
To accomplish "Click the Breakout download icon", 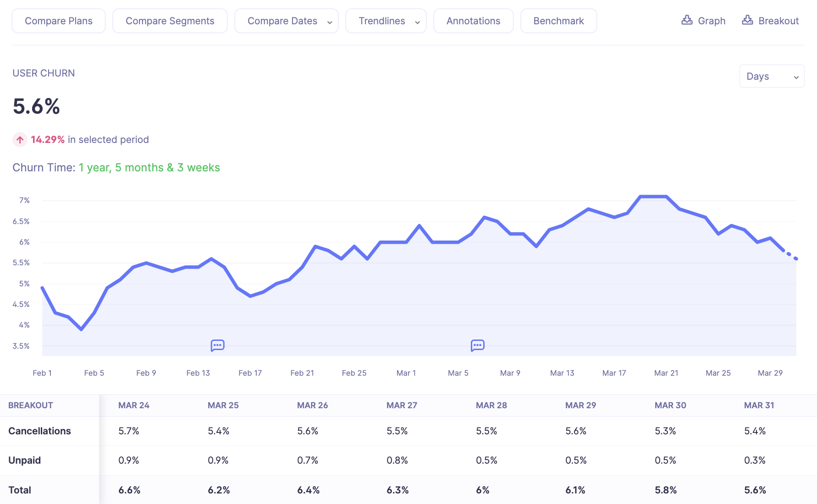I will point(747,20).
